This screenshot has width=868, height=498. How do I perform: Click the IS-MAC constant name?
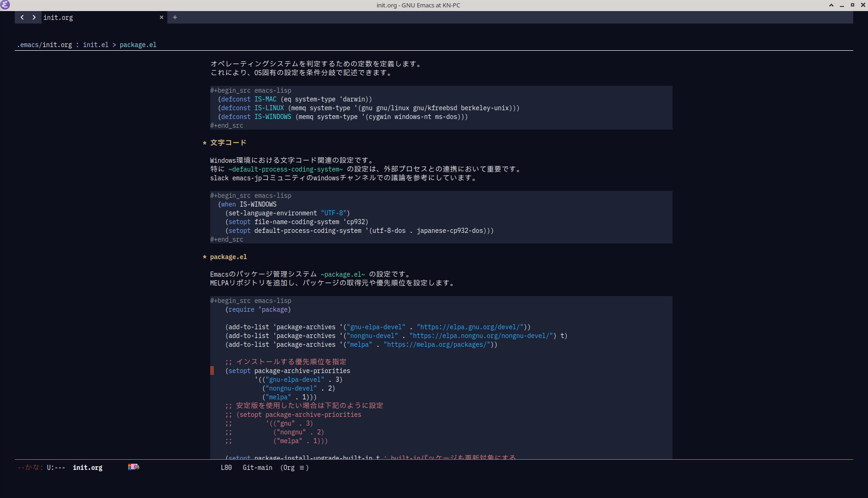coord(266,100)
